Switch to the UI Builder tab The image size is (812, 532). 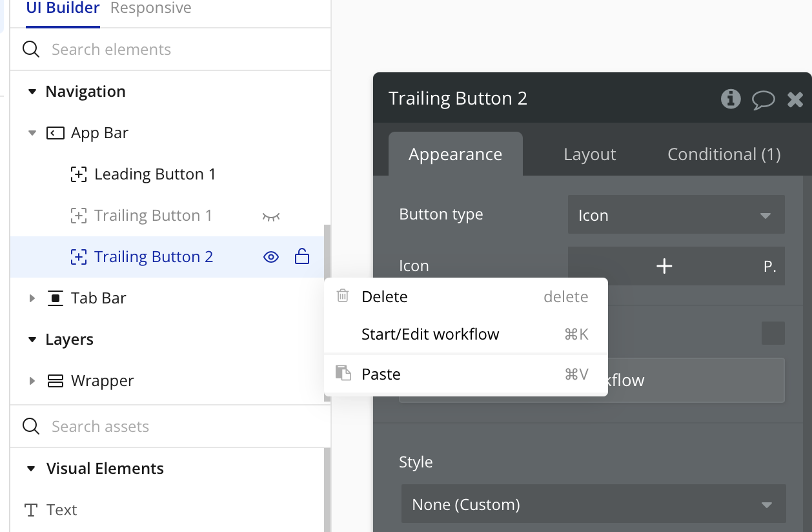[x=63, y=8]
